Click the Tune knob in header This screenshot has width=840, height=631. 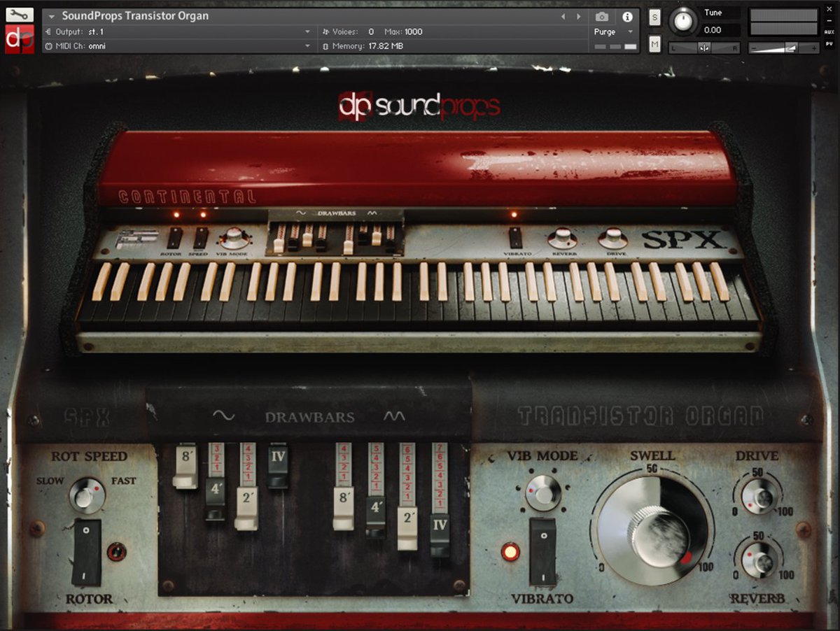point(684,21)
